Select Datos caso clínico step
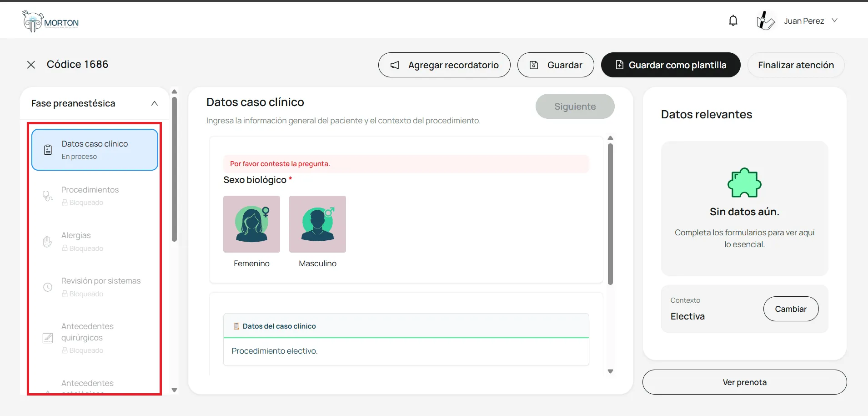 (95, 150)
